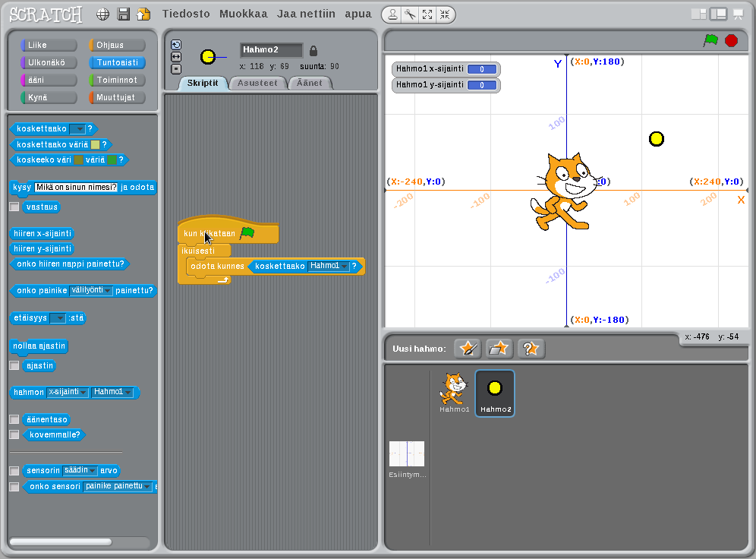Select the duplicate stamp tool

click(x=393, y=15)
